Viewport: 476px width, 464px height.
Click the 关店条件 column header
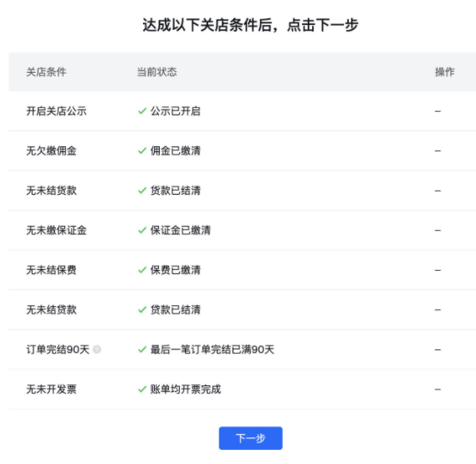(x=46, y=72)
